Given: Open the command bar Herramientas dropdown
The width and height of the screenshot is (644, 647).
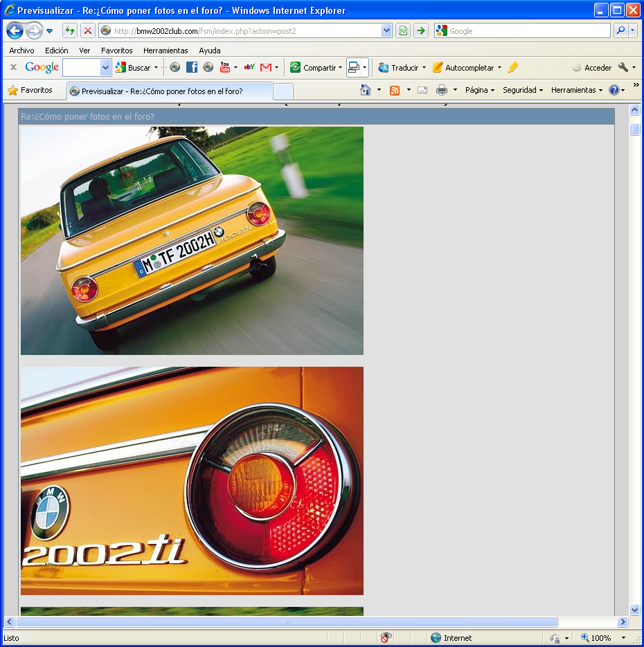Looking at the screenshot, I should (577, 90).
